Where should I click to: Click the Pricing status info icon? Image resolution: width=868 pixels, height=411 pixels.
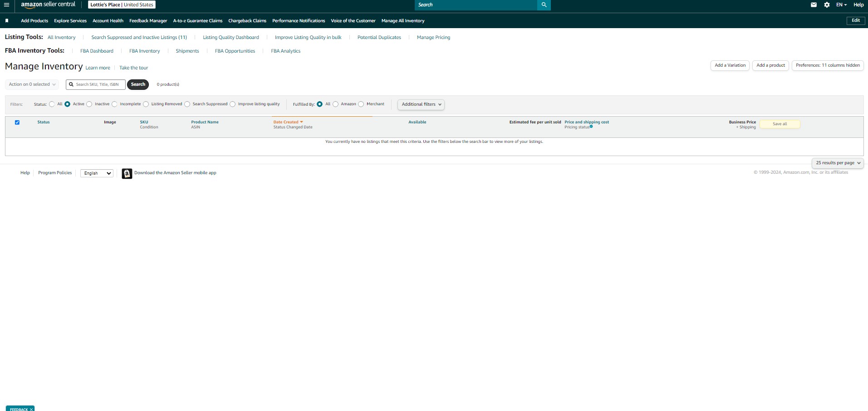coord(591,127)
